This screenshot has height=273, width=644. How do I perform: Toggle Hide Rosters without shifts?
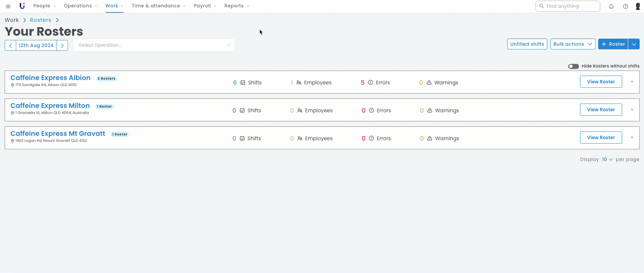(x=573, y=66)
